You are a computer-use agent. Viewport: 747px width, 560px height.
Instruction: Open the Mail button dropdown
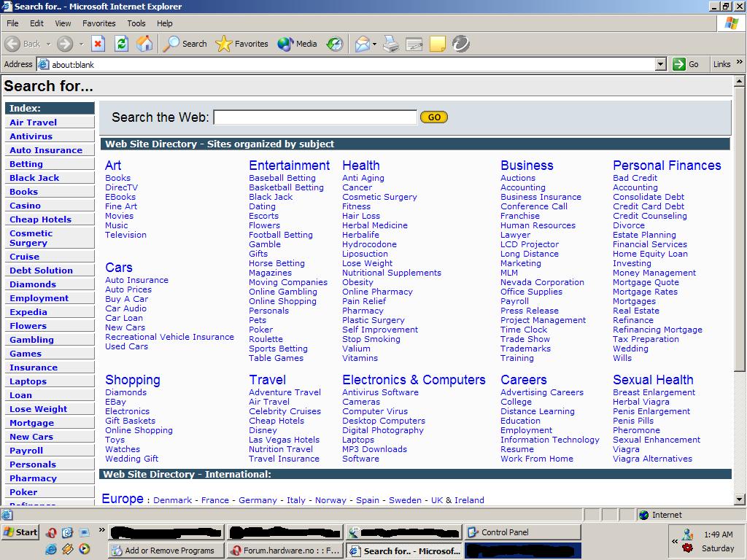click(374, 44)
